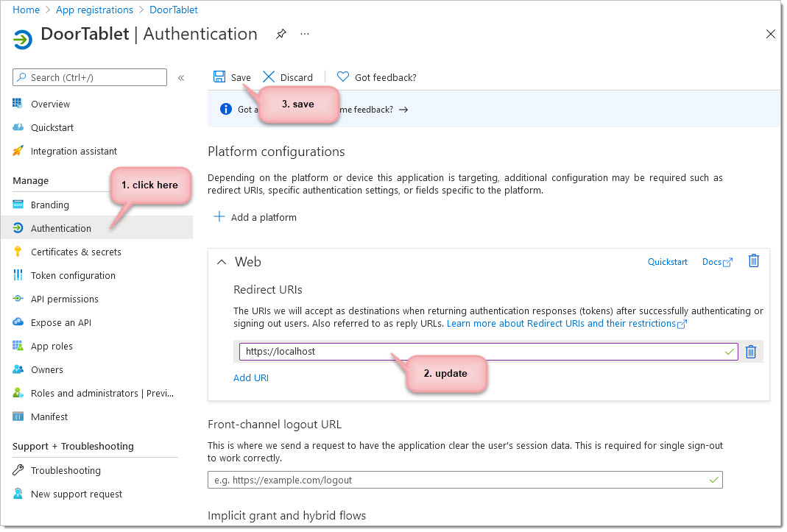Click the Troubleshooting wrench icon
This screenshot has height=532, width=787.
(18, 471)
